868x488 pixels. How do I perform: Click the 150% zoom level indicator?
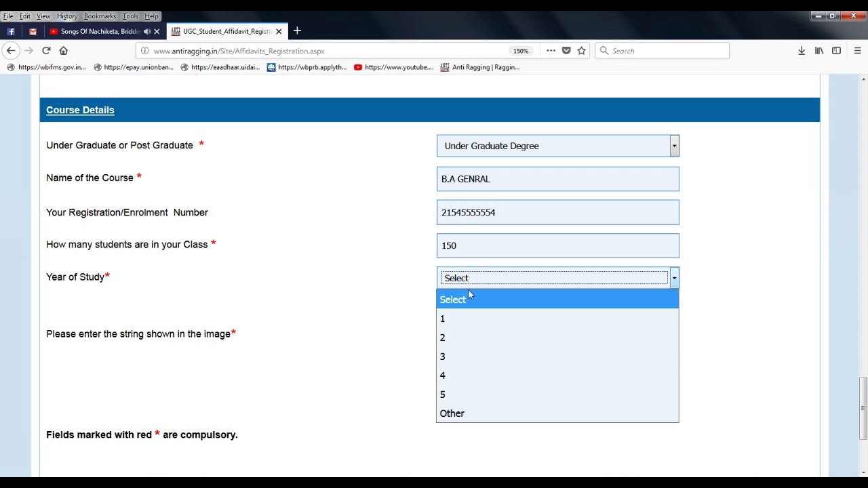coord(521,51)
